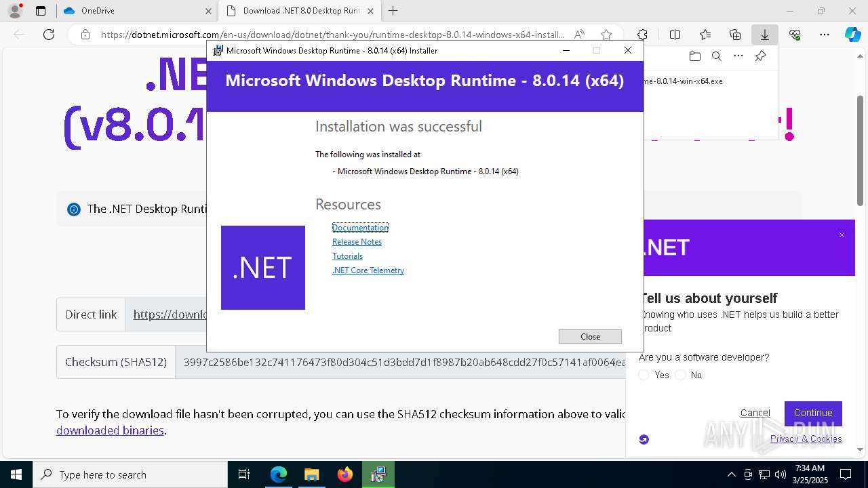Open Microsoft Edge from the taskbar

point(279,474)
